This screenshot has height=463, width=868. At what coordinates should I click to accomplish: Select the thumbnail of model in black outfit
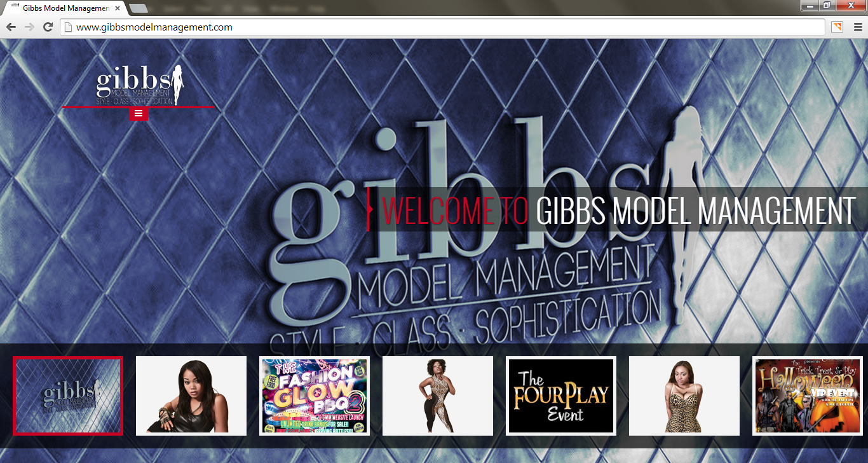(x=191, y=396)
